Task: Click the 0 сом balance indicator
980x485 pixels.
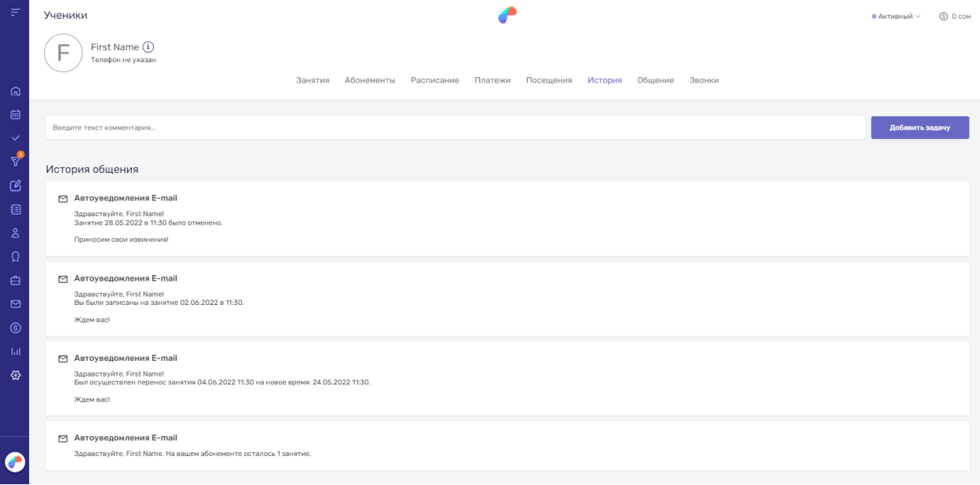Action: click(956, 17)
